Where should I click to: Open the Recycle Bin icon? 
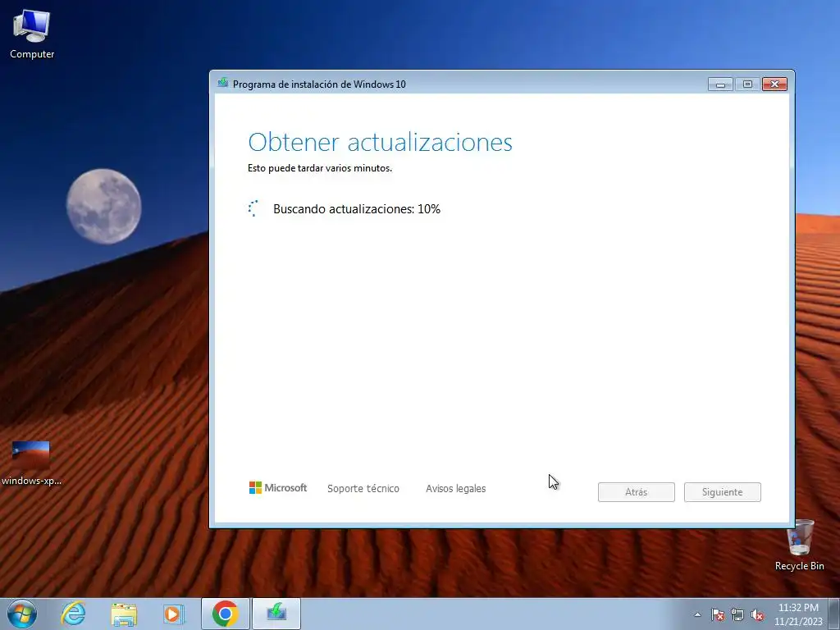point(799,545)
